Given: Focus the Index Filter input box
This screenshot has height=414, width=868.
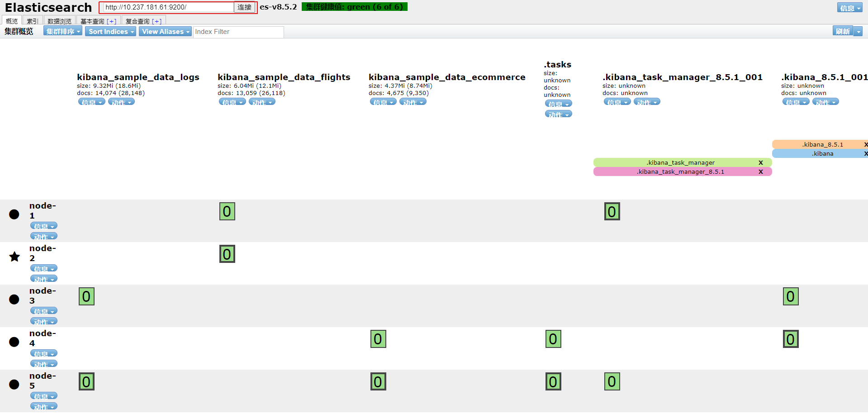Looking at the screenshot, I should click(x=238, y=32).
